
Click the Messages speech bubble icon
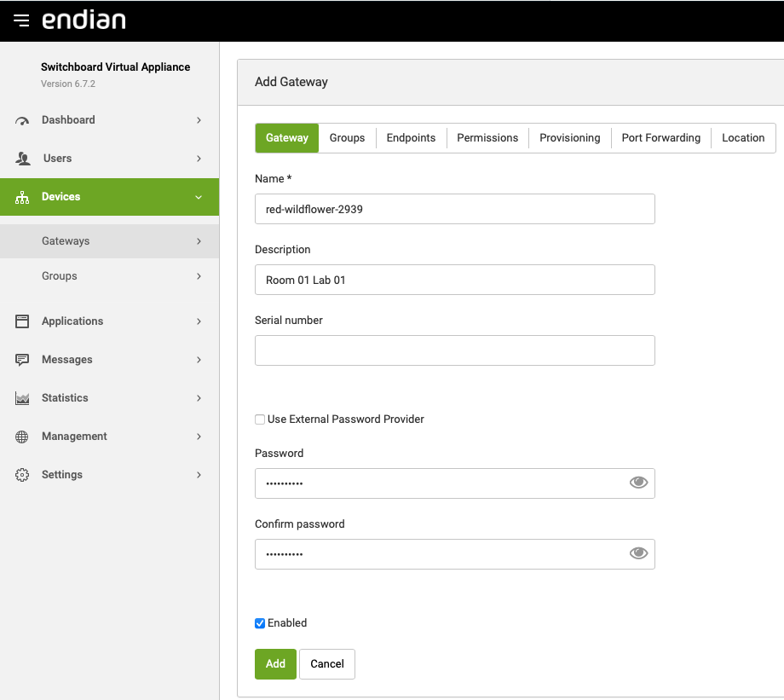pyautogui.click(x=23, y=360)
